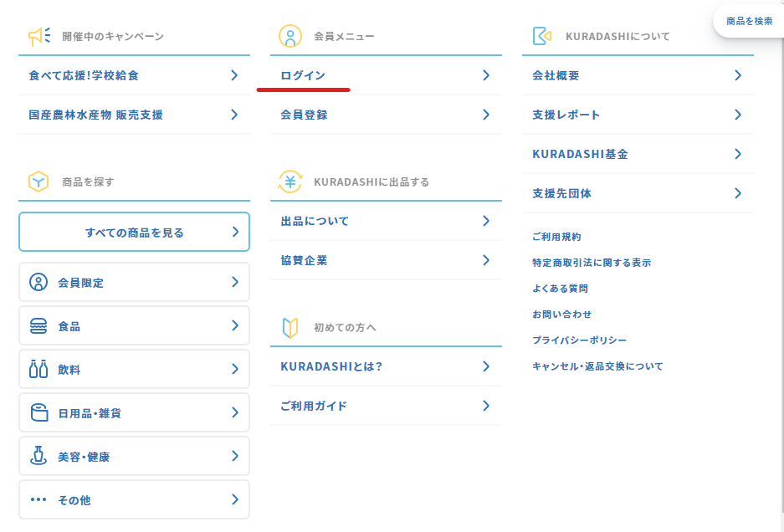
Task: Click the bottles icon beside 飲料
Action: (x=38, y=369)
